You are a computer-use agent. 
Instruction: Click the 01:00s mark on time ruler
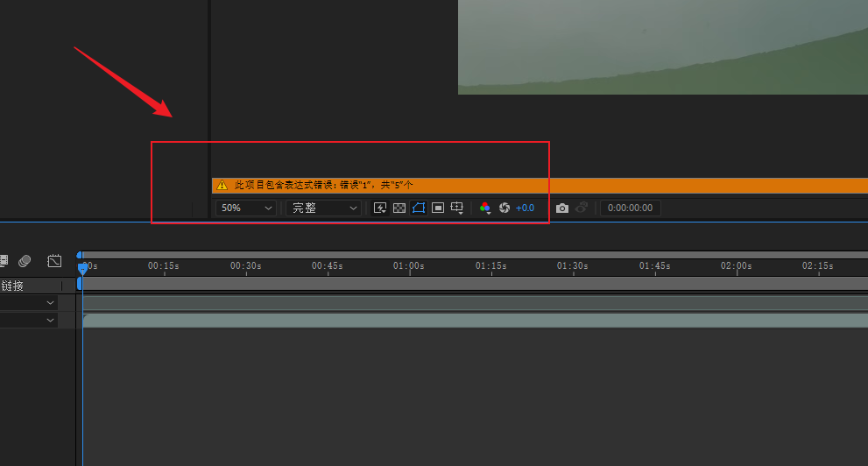[x=408, y=266]
